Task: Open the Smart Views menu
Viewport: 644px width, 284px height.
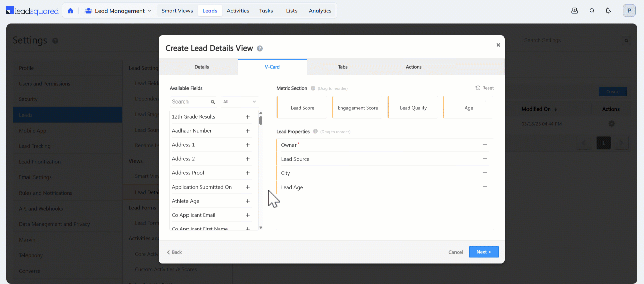Action: 177,11
